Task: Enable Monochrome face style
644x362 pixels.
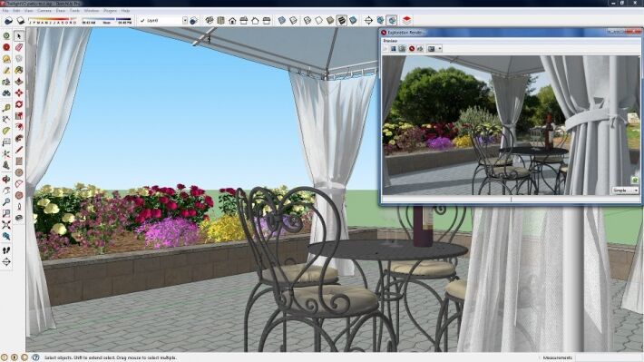Action: [353, 20]
